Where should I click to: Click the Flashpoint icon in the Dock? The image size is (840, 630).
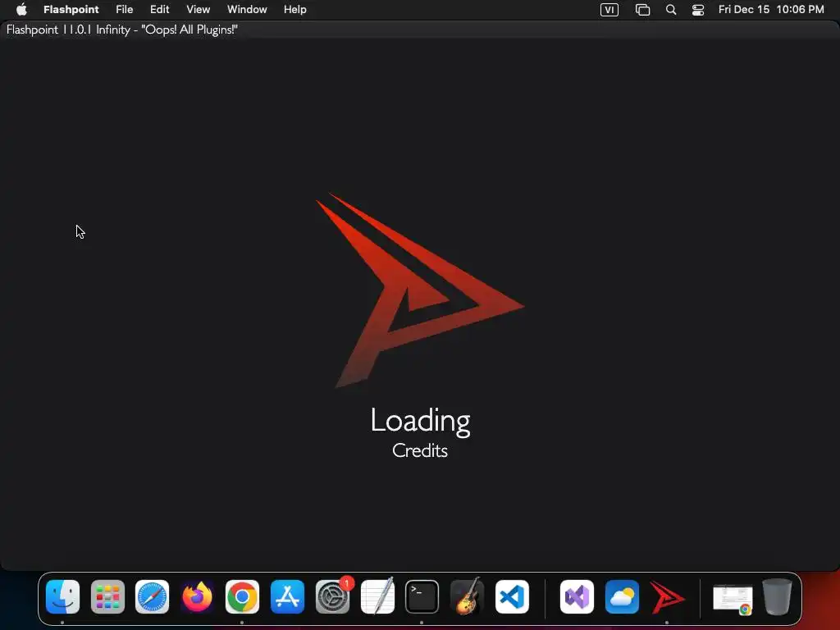click(667, 597)
